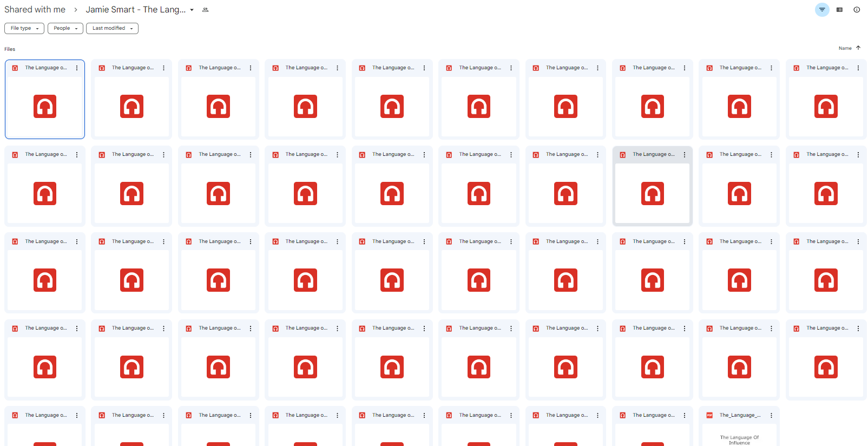
Task: Open the view details info icon
Action: (x=857, y=10)
